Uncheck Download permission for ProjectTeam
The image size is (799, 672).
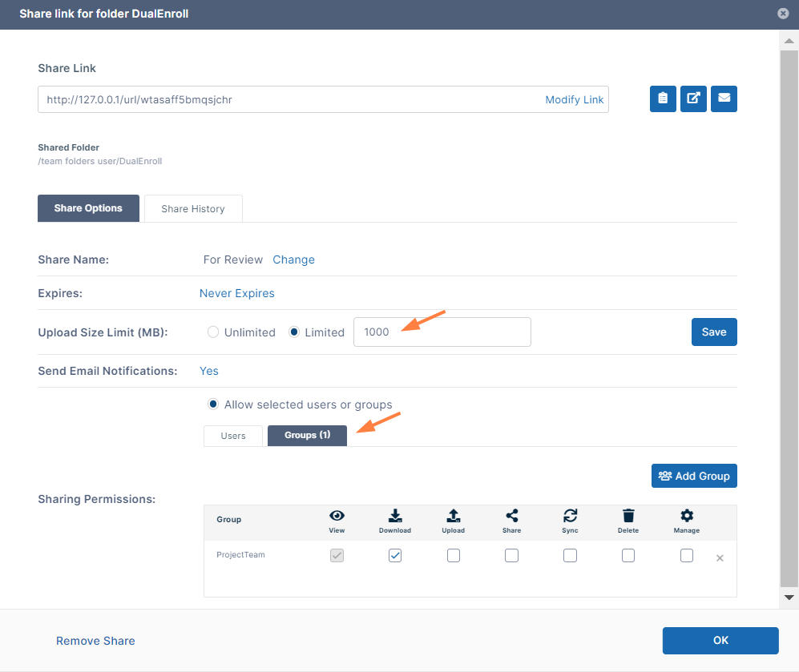tap(395, 555)
